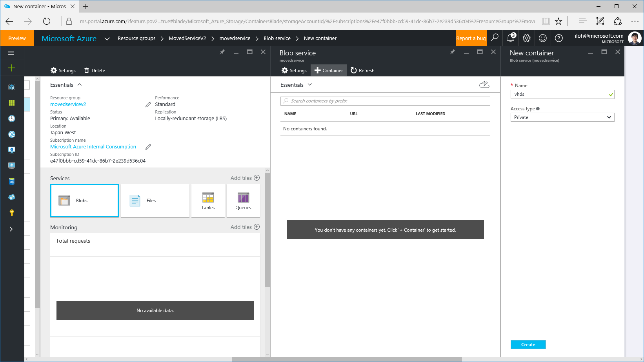Open the globe App Services sidebar icon
644x362 pixels.
12,134
